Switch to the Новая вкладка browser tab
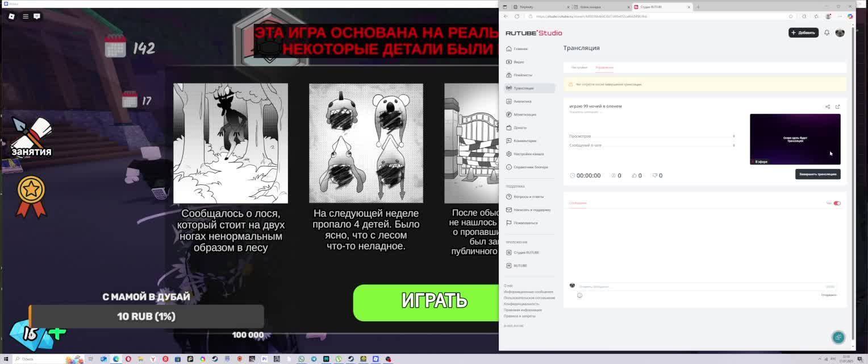 600,7
